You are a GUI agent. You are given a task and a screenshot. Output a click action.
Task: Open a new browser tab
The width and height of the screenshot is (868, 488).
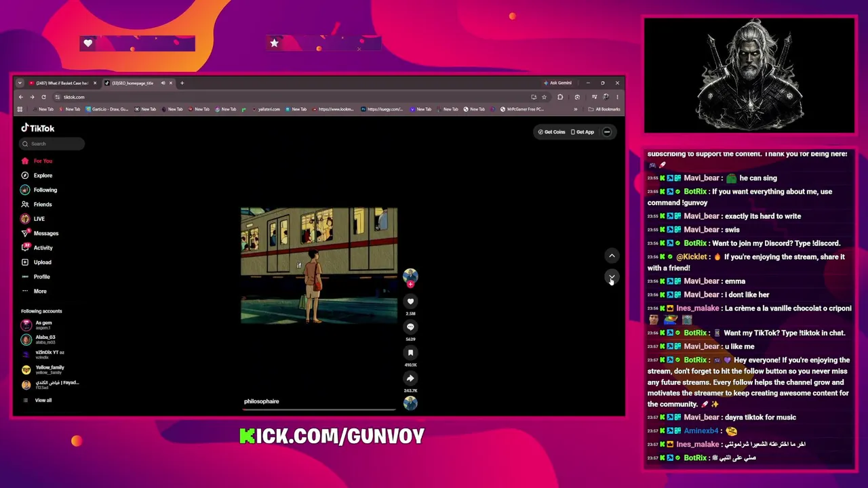[182, 83]
